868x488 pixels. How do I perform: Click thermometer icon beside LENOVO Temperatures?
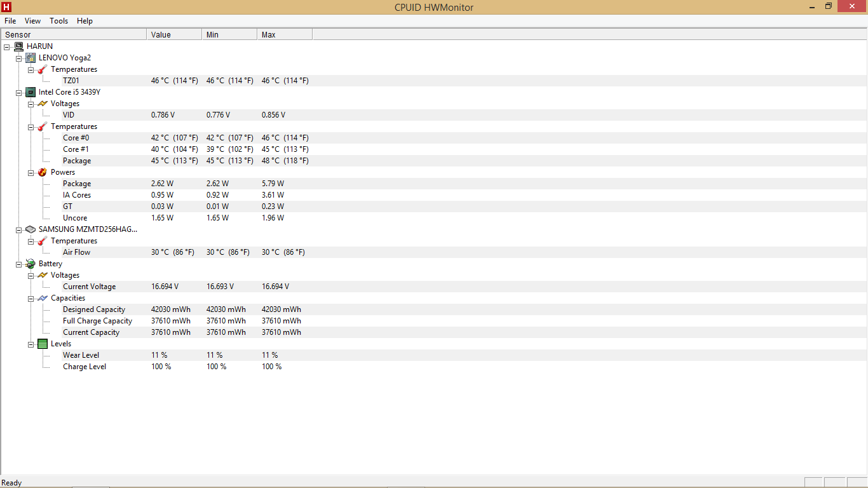point(43,69)
